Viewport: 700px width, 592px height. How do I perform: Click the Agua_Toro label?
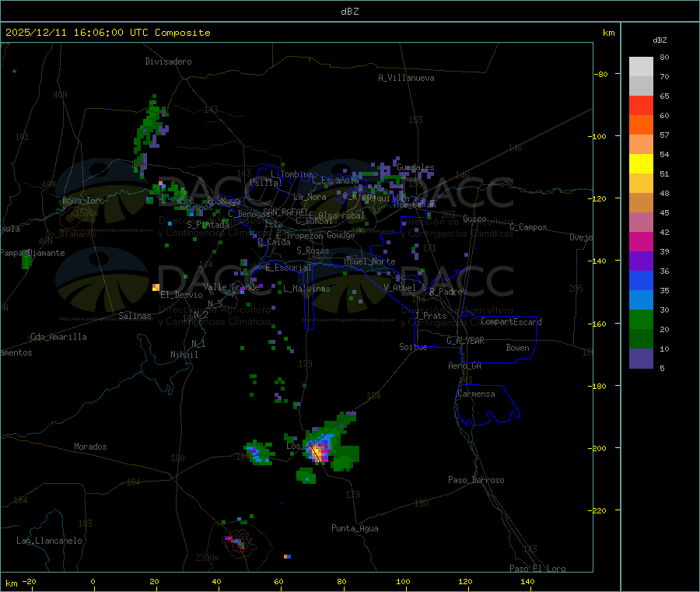click(83, 201)
